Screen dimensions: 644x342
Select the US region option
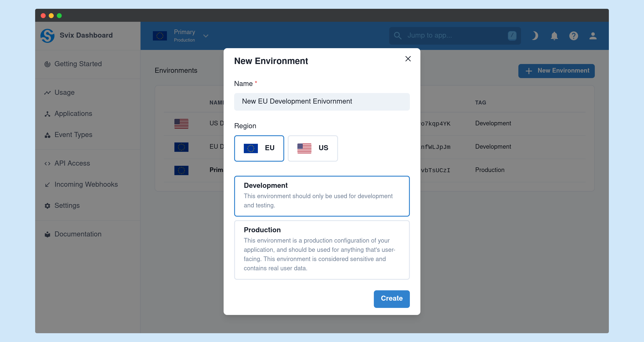click(312, 148)
